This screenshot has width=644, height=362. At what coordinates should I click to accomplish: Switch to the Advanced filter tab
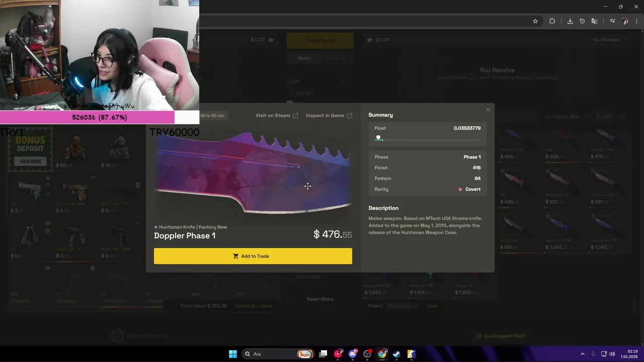(x=336, y=58)
